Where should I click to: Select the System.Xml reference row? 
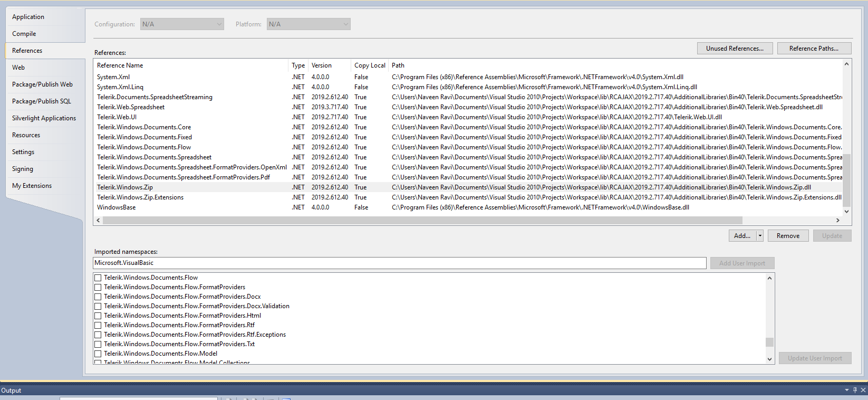468,77
